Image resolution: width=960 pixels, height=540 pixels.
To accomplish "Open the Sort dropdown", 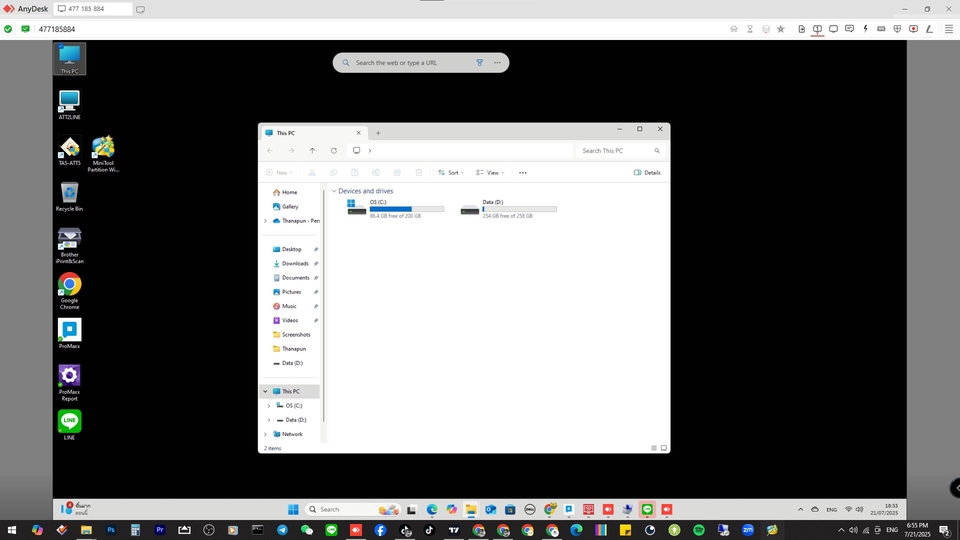I will [451, 172].
